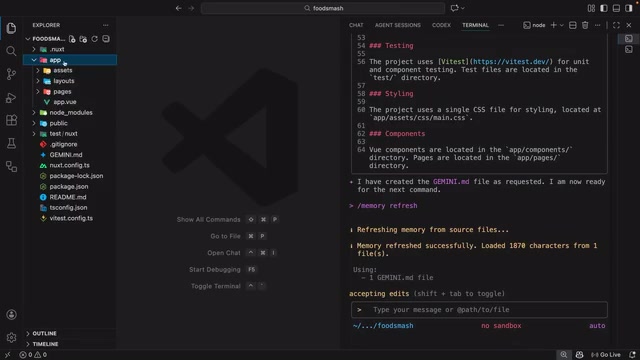Image resolution: width=640 pixels, height=360 pixels.
Task: Click Go Live in status bar
Action: pyautogui.click(x=606, y=355)
